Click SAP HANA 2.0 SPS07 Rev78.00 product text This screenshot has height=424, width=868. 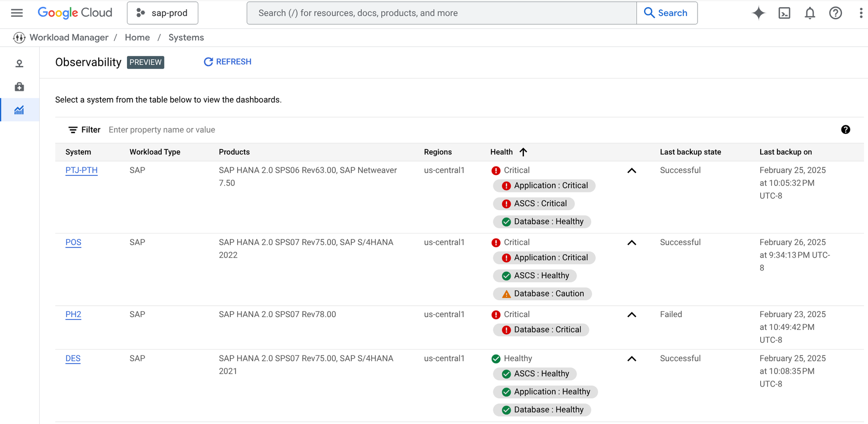click(x=277, y=314)
